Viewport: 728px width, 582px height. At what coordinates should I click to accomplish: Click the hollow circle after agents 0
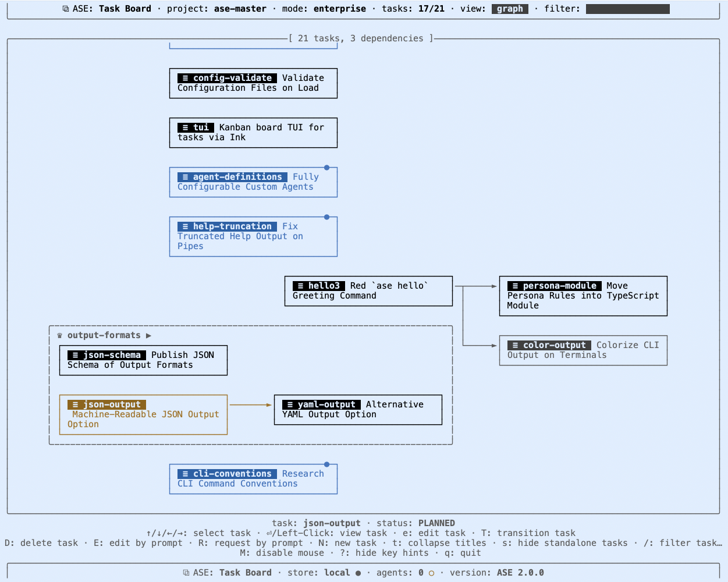pyautogui.click(x=431, y=573)
